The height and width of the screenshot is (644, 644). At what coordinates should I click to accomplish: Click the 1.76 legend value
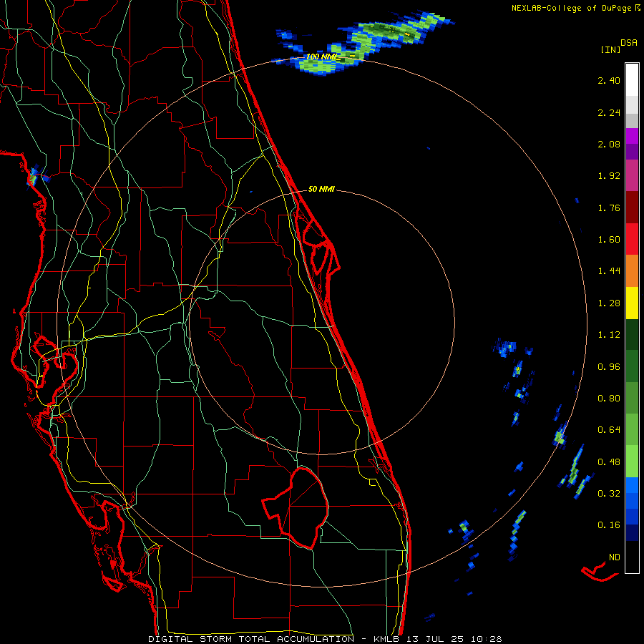coord(609,208)
